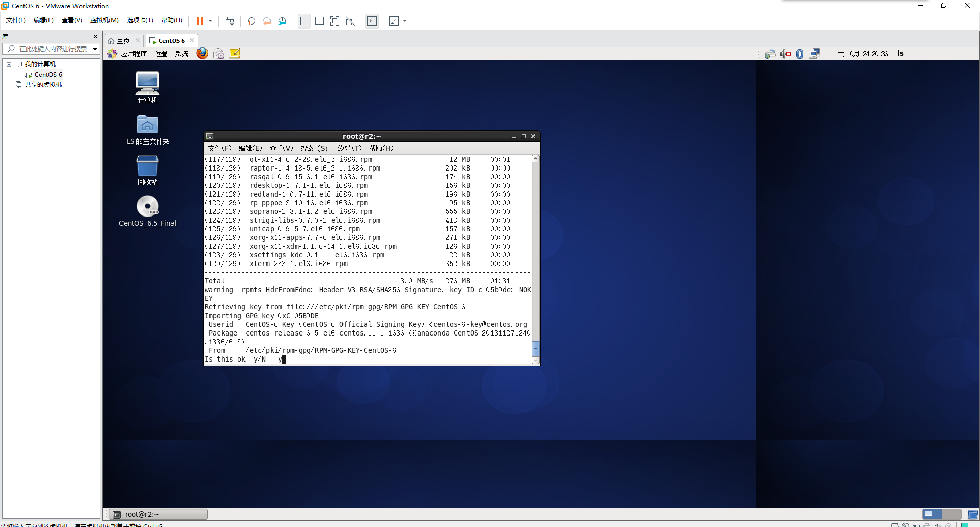Screen dimensions: 980x527
Task: Revert the VM to its snapshot
Action: point(266,21)
